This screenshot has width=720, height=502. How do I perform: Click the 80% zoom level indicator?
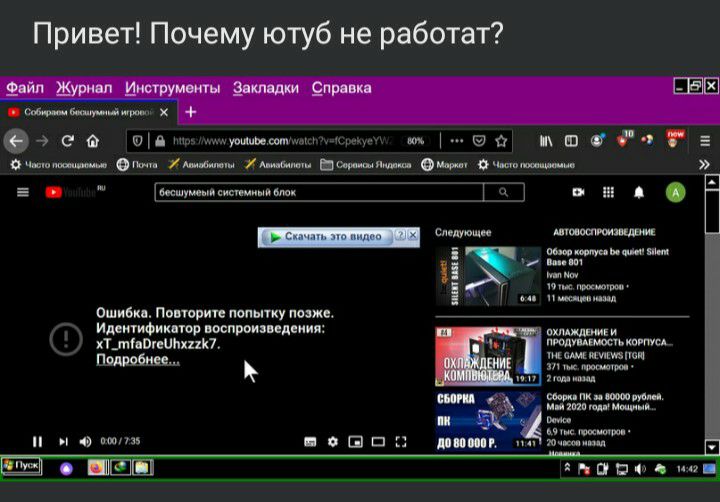click(415, 141)
